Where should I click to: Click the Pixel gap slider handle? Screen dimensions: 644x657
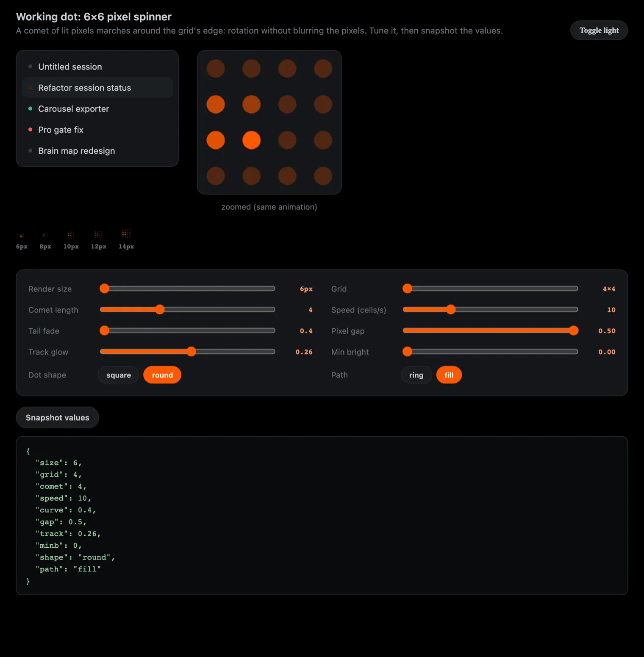574,330
